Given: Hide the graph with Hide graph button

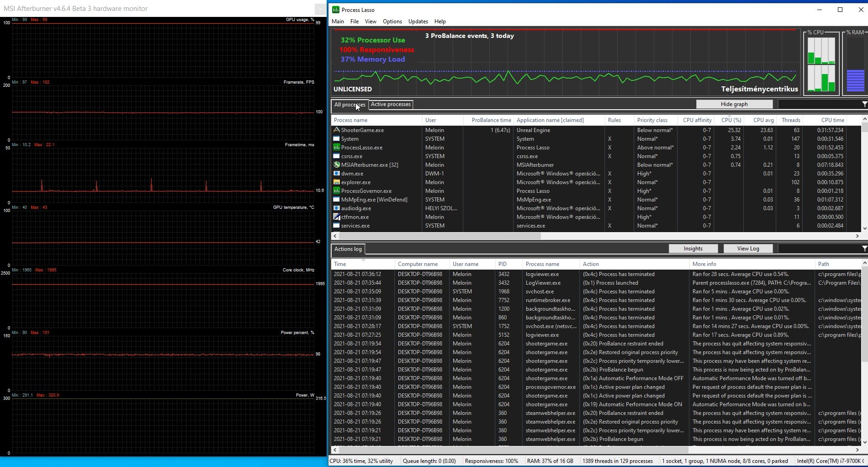Looking at the screenshot, I should [734, 104].
